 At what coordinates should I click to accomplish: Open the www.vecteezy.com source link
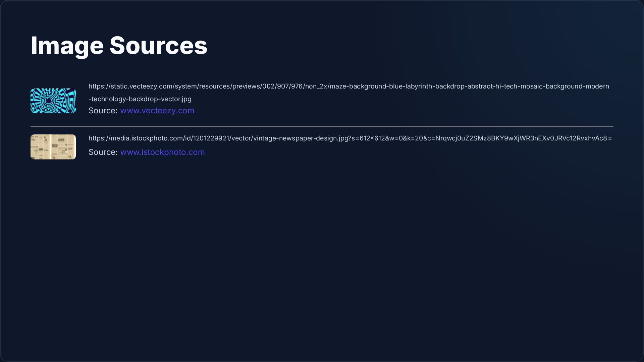click(157, 111)
